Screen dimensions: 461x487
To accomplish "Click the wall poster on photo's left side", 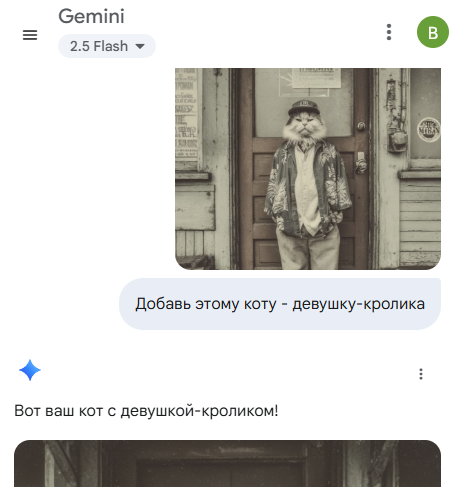I will 186,115.
